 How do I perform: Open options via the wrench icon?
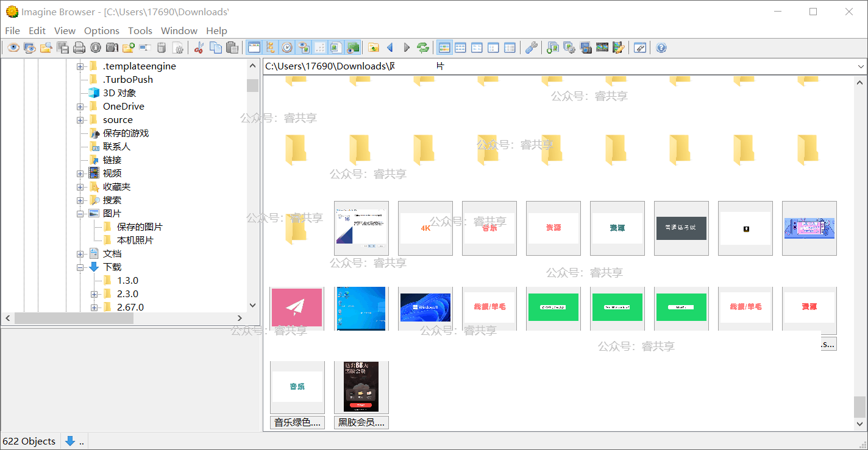pos(531,47)
